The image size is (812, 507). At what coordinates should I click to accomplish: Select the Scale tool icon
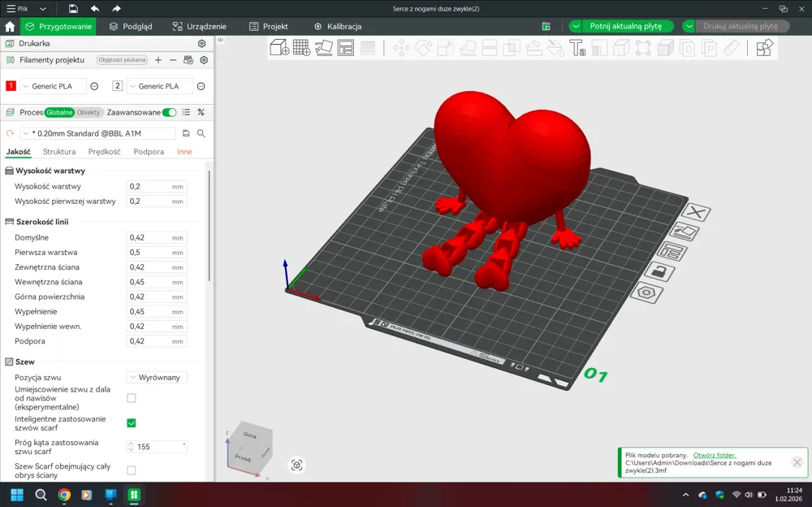445,48
